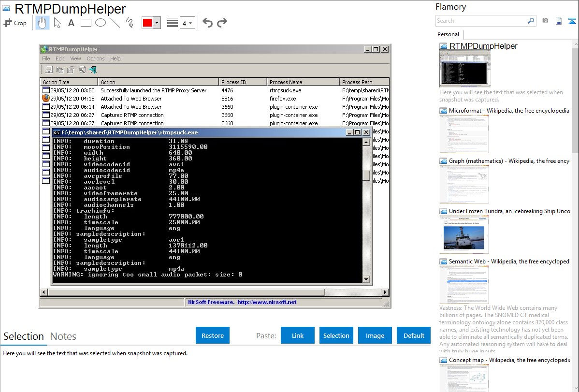Click the camera capture snapshot icon
579x392 pixels.
pyautogui.click(x=545, y=21)
